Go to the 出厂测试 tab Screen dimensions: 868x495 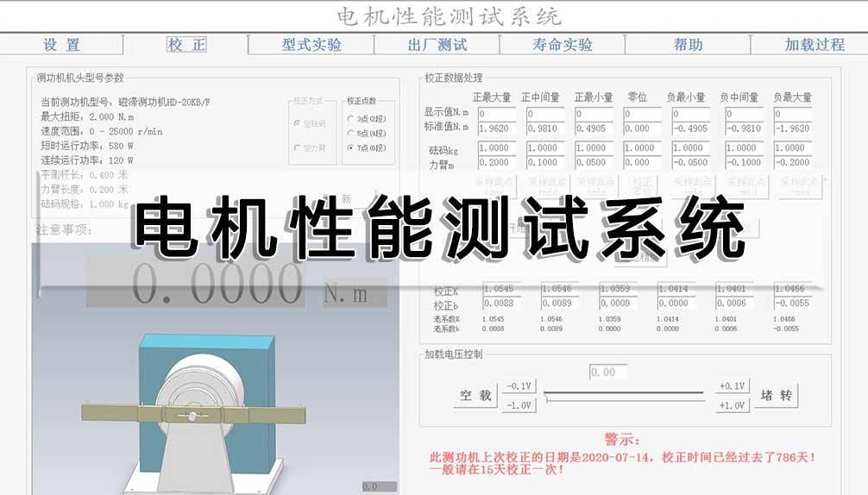point(437,45)
